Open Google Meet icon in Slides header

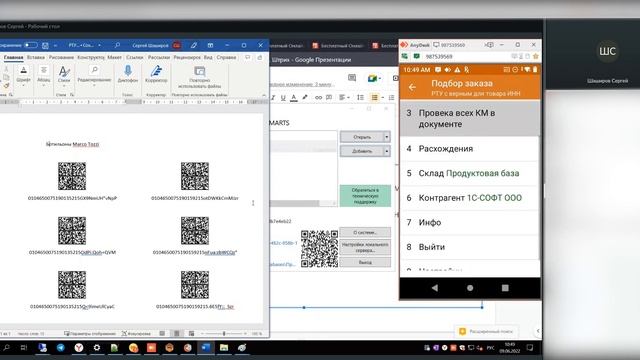373,78
